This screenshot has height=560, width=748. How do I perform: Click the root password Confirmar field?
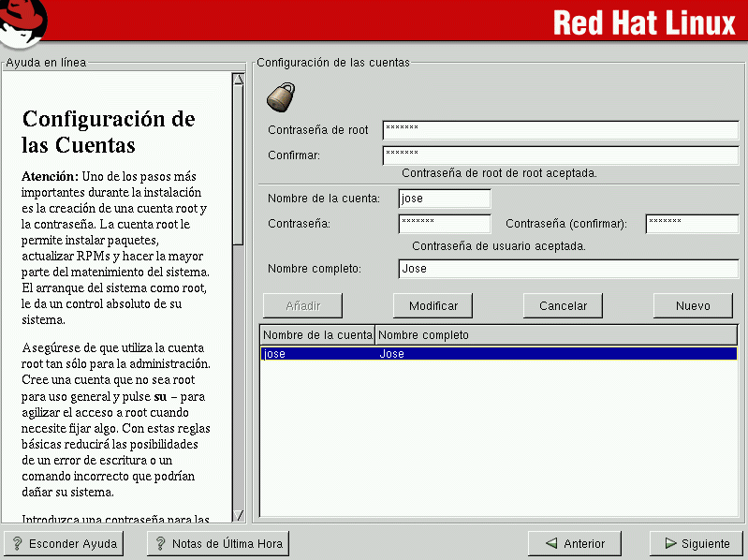pos(560,155)
